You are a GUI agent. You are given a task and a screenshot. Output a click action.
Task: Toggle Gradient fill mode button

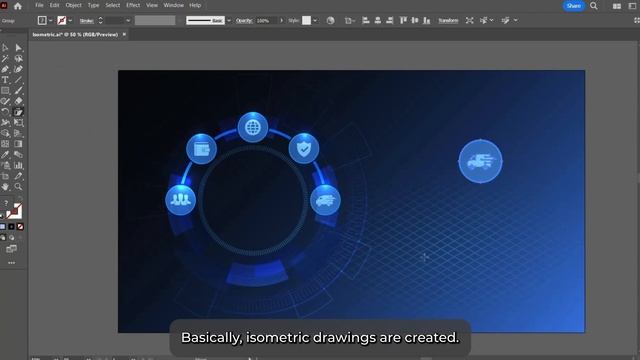pos(11,227)
